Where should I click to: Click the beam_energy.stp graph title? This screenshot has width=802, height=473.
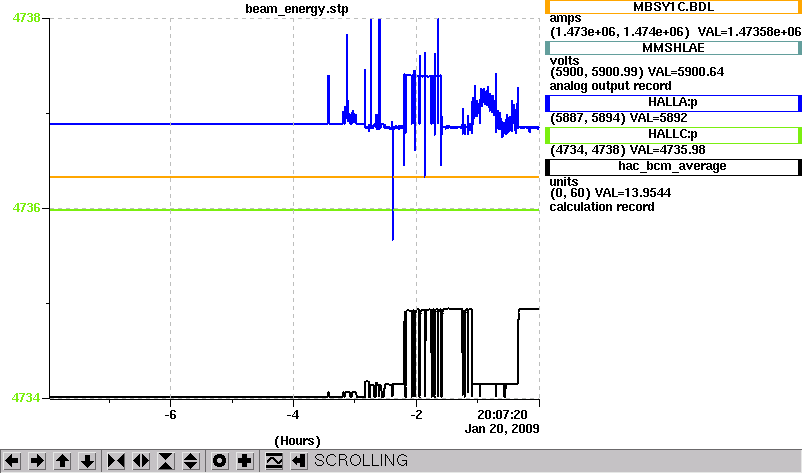pyautogui.click(x=297, y=9)
